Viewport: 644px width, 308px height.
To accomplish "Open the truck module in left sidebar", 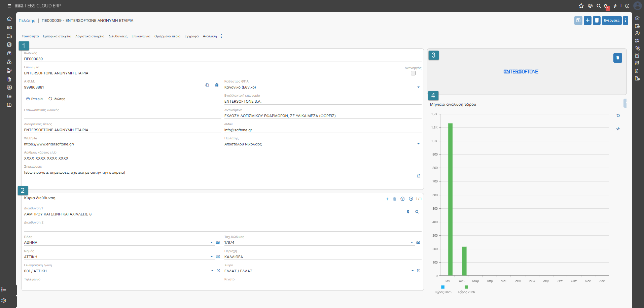I will 9,36.
